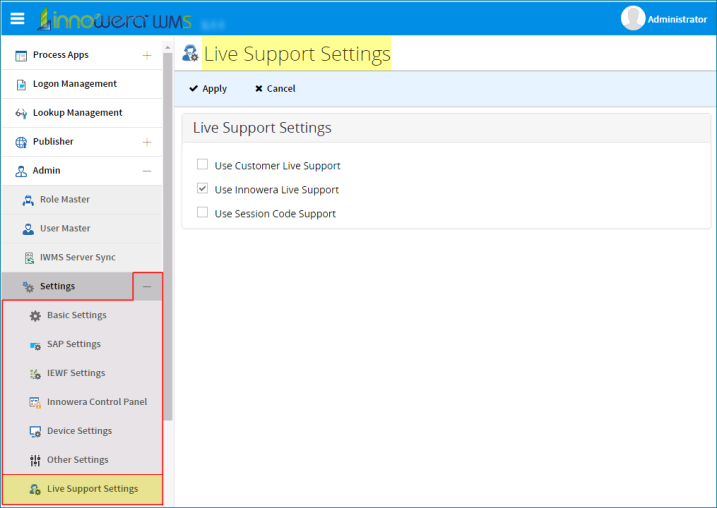Enable Use Customer Live Support checkbox
The image size is (717, 508).
click(x=202, y=164)
